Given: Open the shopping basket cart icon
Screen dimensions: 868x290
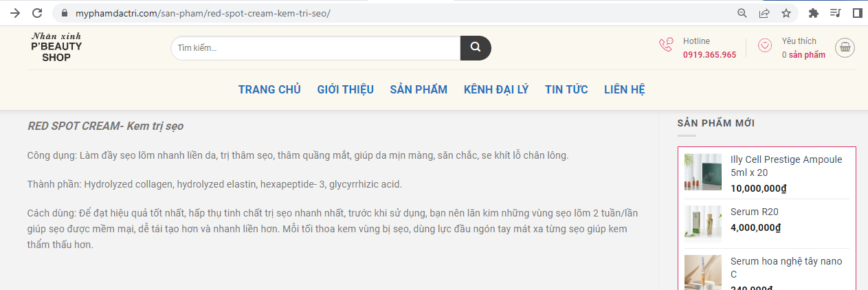Looking at the screenshot, I should click(x=845, y=47).
